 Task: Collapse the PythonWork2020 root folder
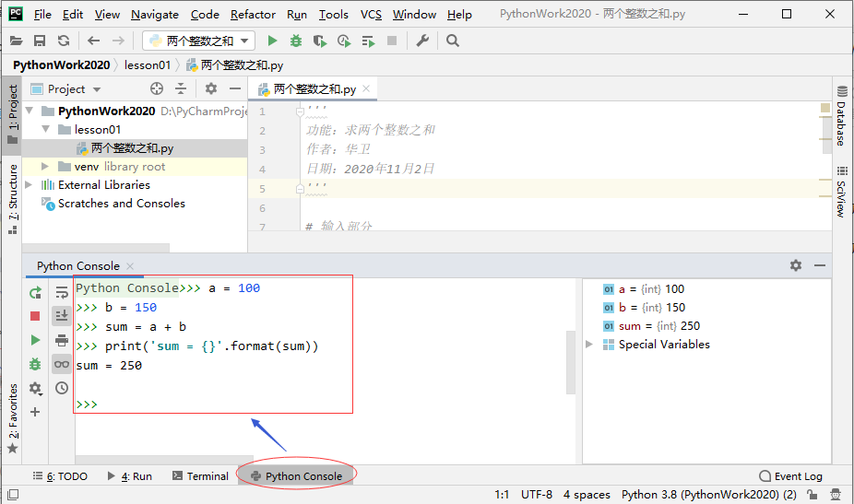tap(30, 111)
